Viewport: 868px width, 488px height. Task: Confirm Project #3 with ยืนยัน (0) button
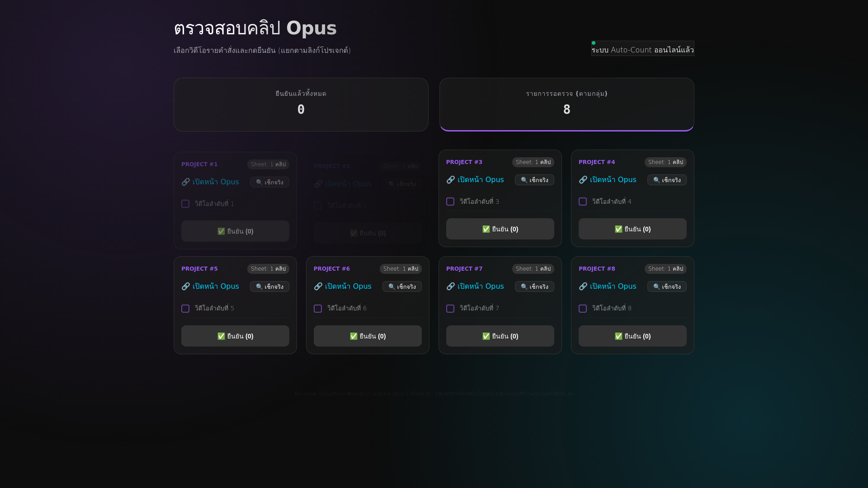point(500,229)
